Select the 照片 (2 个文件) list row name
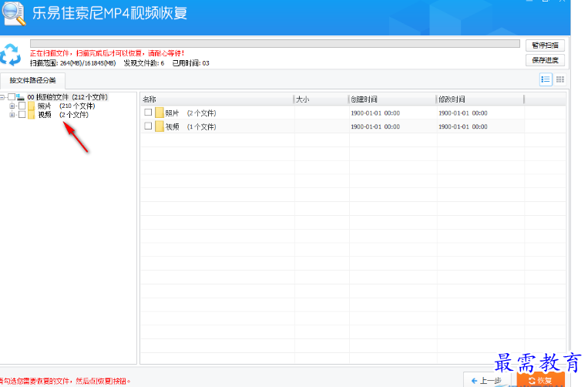This screenshot has width=588, height=387. (x=190, y=113)
